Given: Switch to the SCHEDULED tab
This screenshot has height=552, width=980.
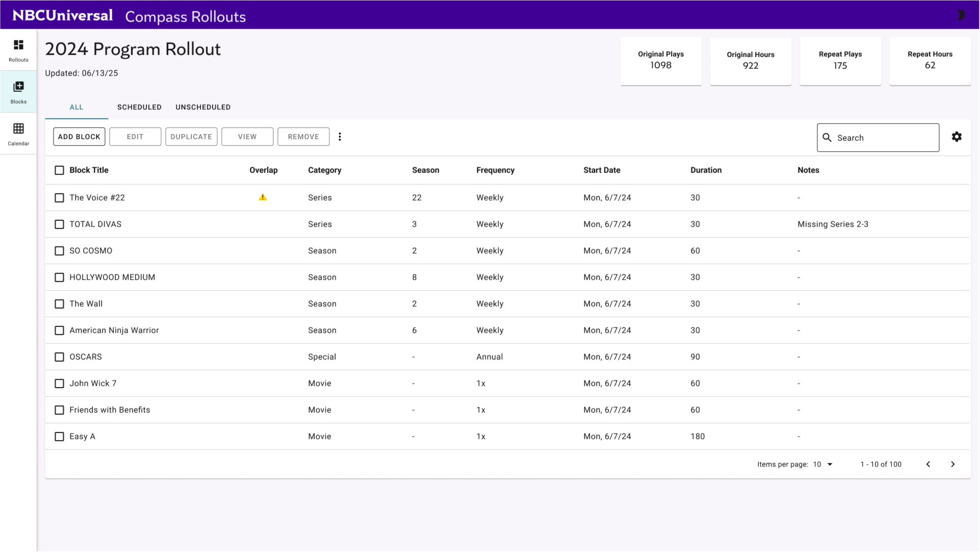Looking at the screenshot, I should [139, 107].
